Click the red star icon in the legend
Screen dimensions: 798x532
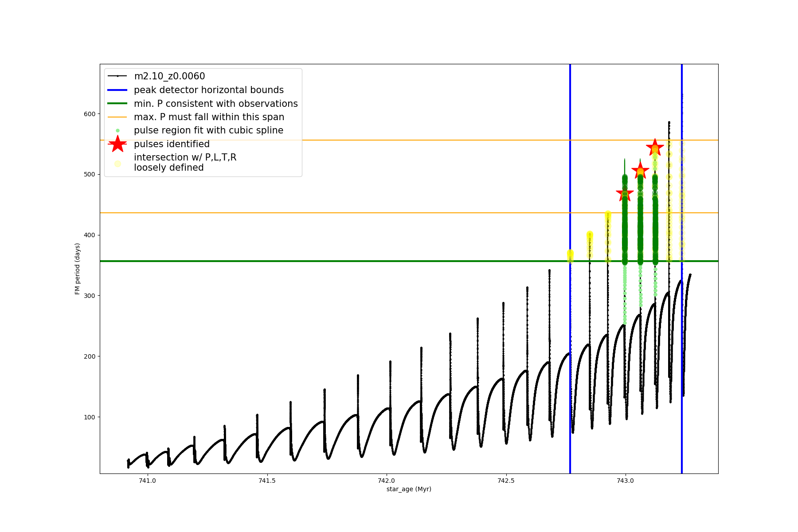[117, 144]
